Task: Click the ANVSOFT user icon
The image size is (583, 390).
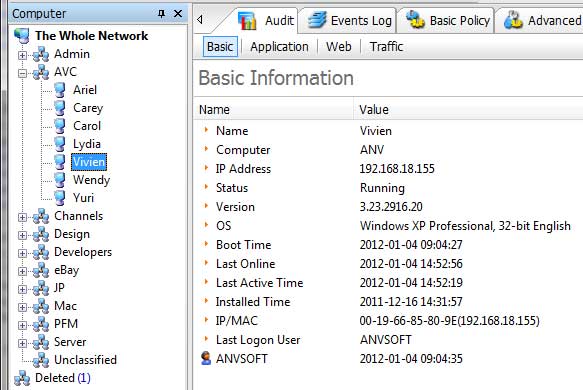Action: pyautogui.click(x=206, y=358)
